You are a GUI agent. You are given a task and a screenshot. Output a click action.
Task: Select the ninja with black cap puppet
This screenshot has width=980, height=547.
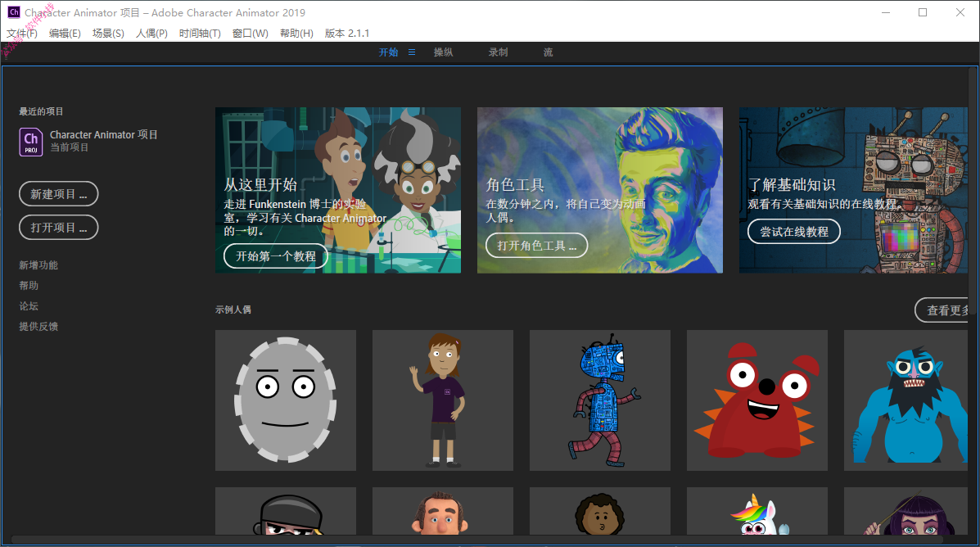pos(286,511)
